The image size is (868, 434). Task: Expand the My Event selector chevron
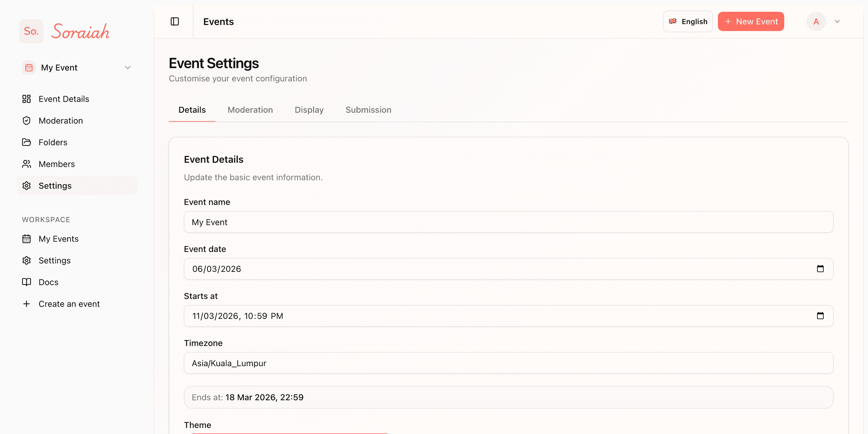pyautogui.click(x=127, y=68)
